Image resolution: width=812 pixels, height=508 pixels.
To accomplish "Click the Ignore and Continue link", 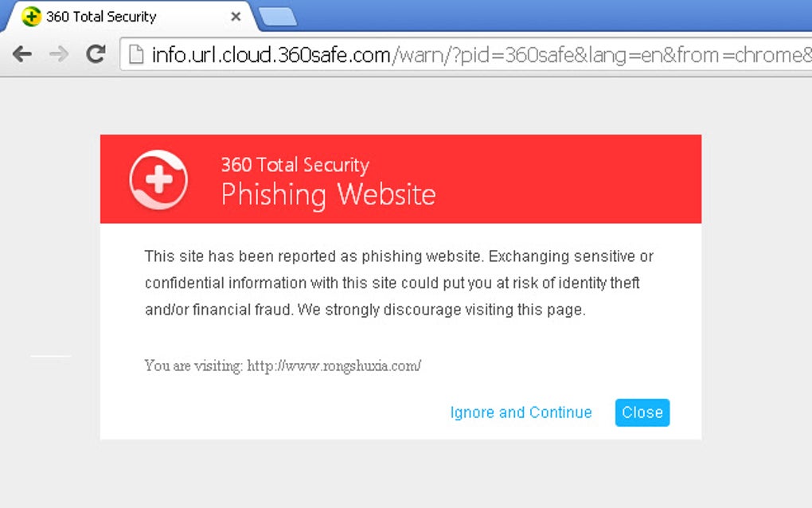I will point(521,412).
